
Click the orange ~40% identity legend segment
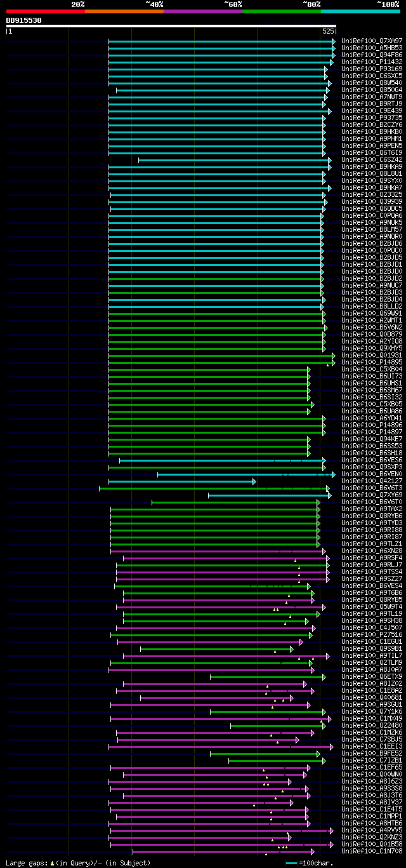[124, 11]
